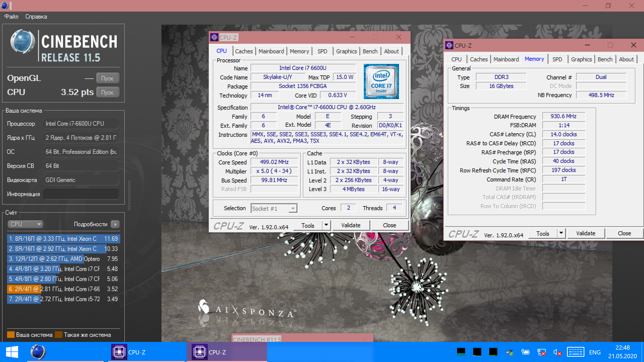The image size is (644, 362).
Task: Select ranking row 2 Intel Xeon 10.33
Action: coord(63,249)
